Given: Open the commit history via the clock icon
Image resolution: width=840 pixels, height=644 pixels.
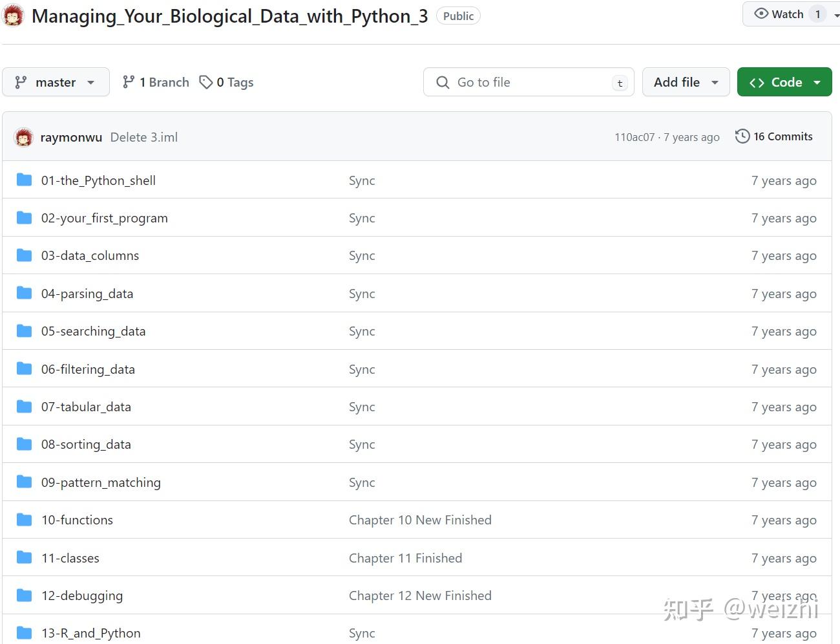Looking at the screenshot, I should pos(741,136).
